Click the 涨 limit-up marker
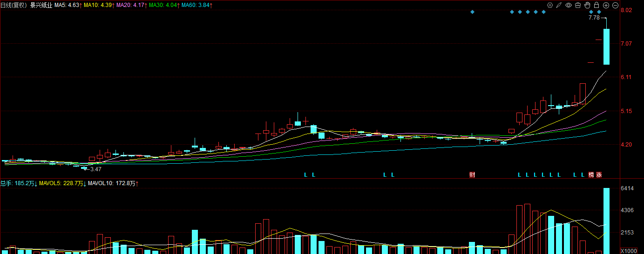Screen dimensions: 644x254 (x=599, y=175)
